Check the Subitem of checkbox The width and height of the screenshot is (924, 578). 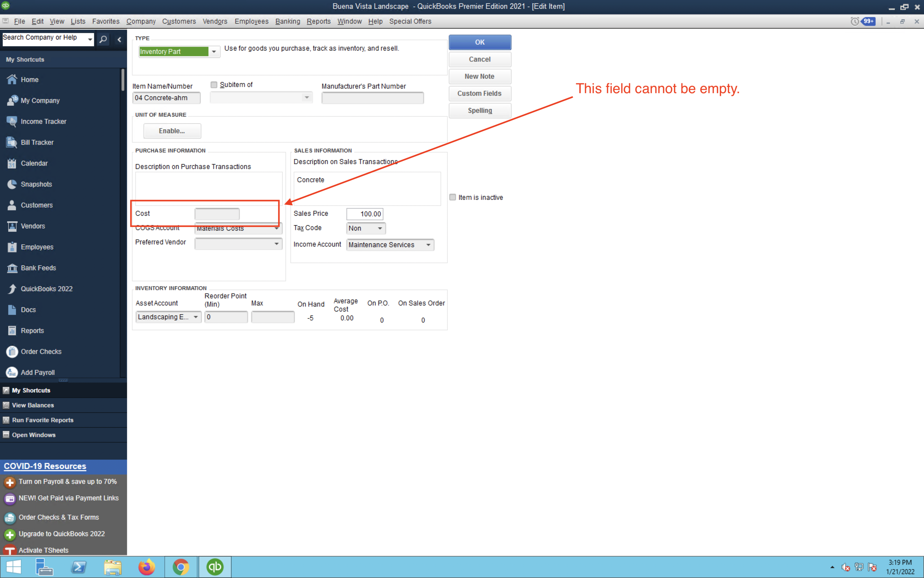click(214, 85)
